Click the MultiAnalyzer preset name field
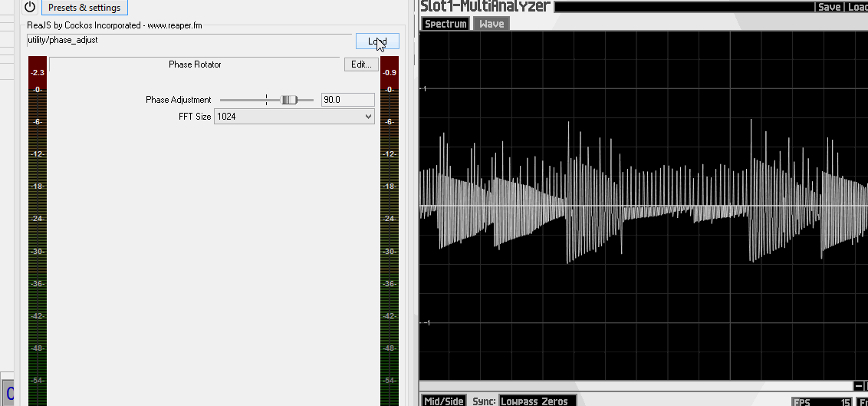This screenshot has height=406, width=868. [684, 7]
